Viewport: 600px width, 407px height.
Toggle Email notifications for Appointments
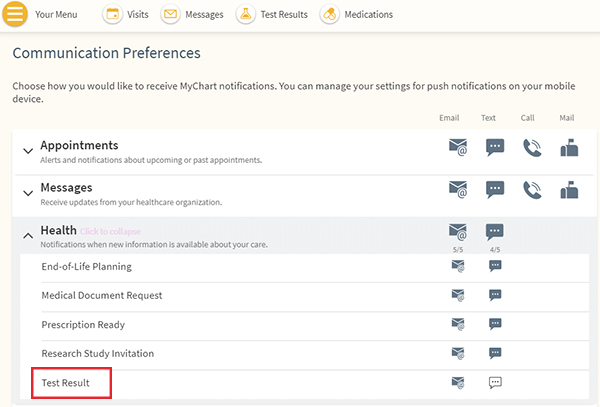coord(458,147)
